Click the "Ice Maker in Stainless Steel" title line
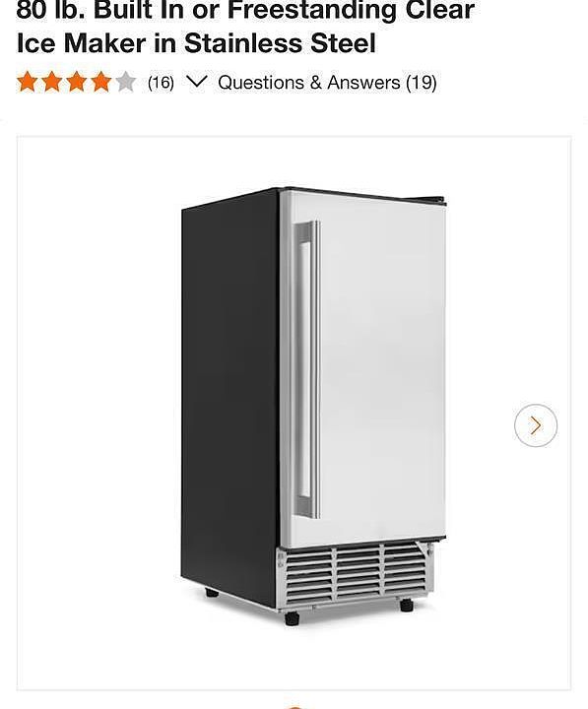This screenshot has height=709, width=588. tap(196, 43)
